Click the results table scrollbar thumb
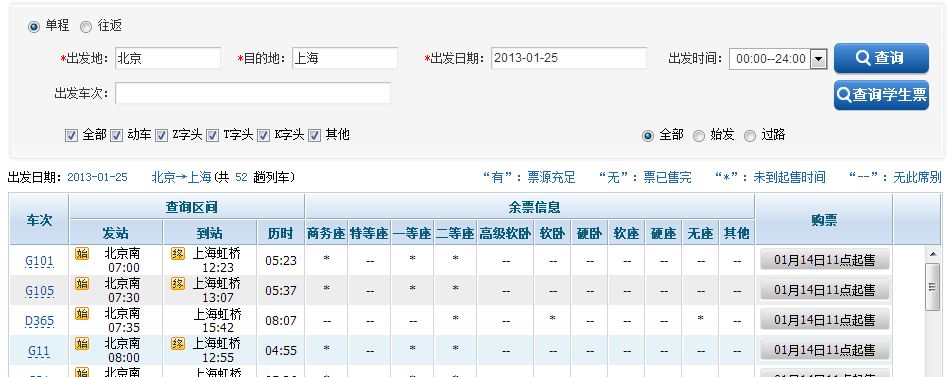949x377 pixels. (932, 287)
